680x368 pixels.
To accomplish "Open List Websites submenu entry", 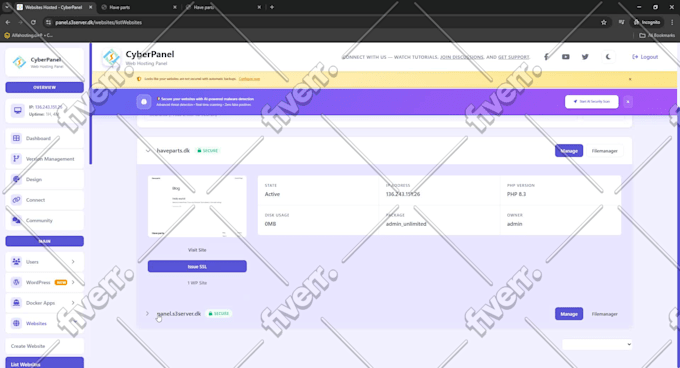I will (x=44, y=363).
